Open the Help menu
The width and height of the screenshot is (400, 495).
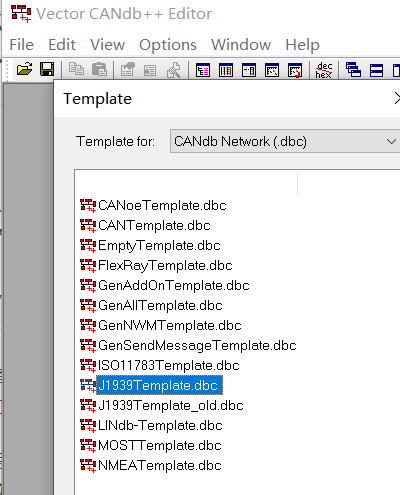[302, 45]
